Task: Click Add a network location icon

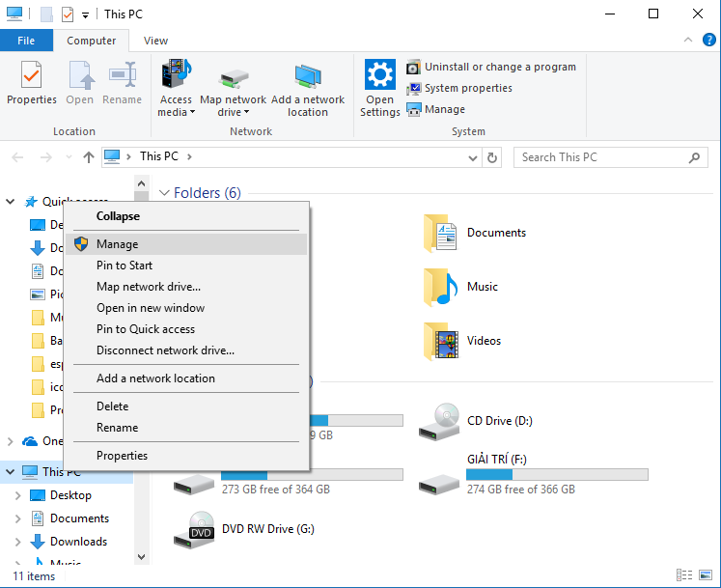Action: (308, 76)
